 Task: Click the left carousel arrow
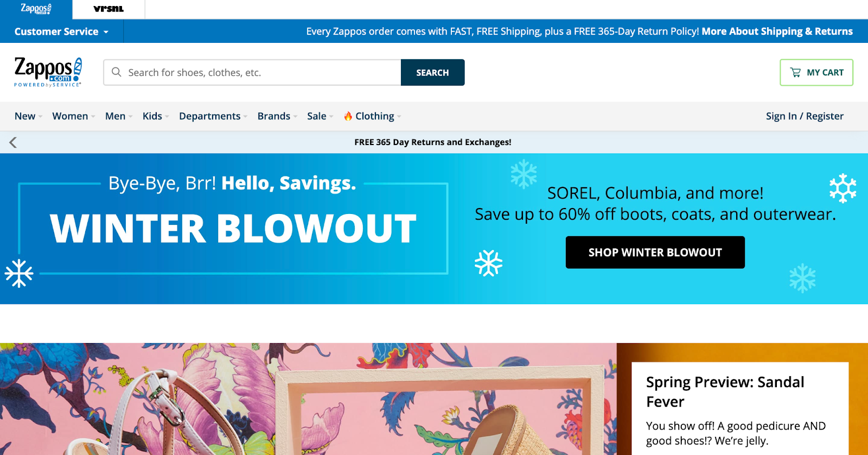pos(12,142)
